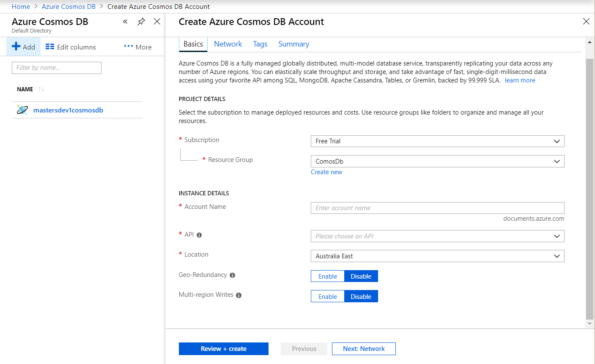This screenshot has width=595, height=364.
Task: Collapse the Azure Cosmos DB panel
Action: (x=125, y=22)
